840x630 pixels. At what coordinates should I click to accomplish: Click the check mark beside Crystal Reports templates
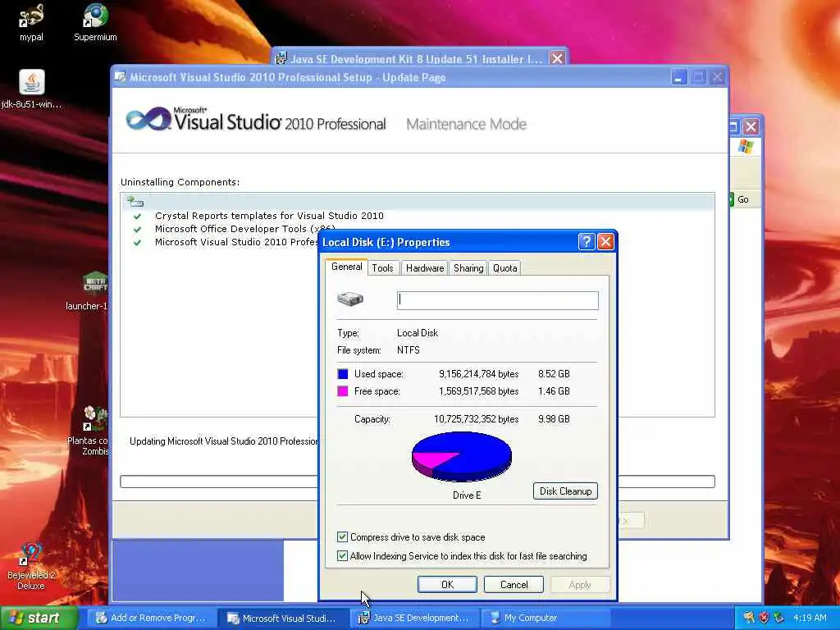pyautogui.click(x=137, y=216)
